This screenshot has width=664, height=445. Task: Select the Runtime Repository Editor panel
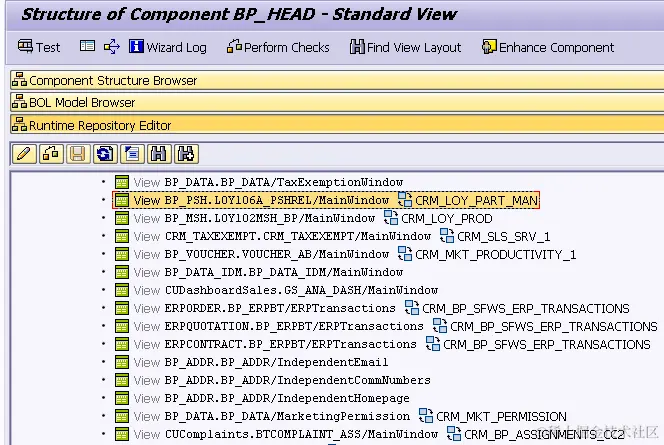(337, 125)
